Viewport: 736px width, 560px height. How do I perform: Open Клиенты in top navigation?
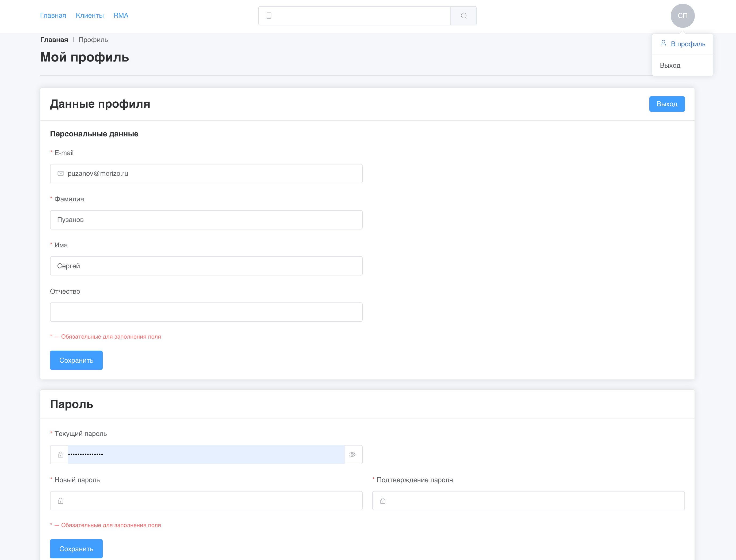pyautogui.click(x=90, y=15)
